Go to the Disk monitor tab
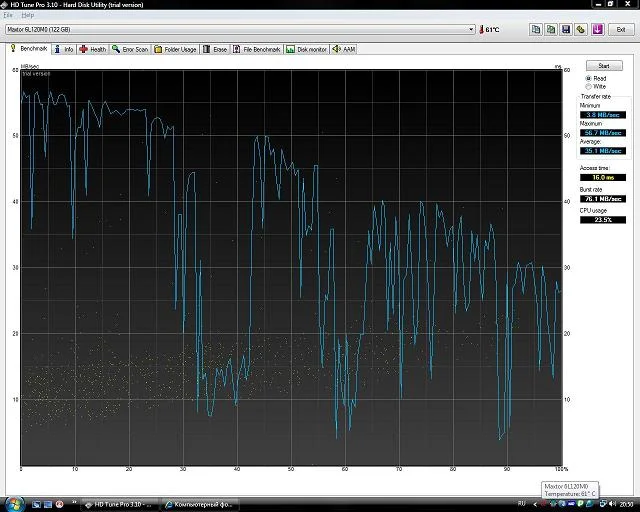Image resolution: width=640 pixels, height=512 pixels. point(307,49)
